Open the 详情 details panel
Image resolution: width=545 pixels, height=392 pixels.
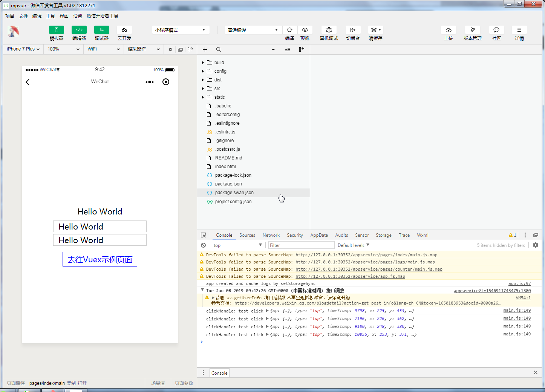(519, 30)
